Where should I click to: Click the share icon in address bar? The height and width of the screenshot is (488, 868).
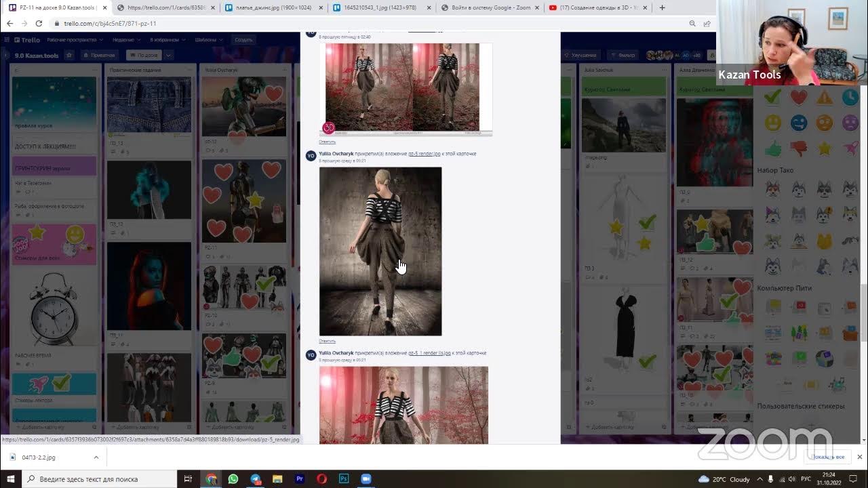(707, 23)
